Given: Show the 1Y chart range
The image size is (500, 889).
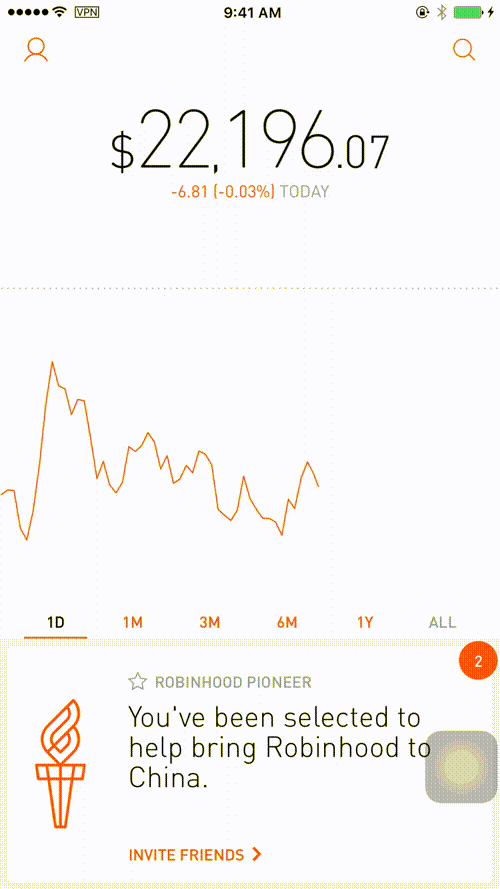Looking at the screenshot, I should point(365,623).
